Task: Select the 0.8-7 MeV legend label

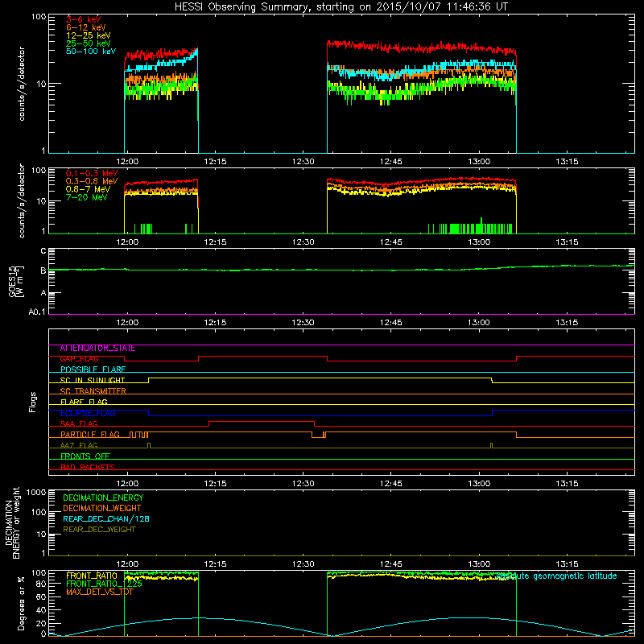Action: tap(88, 189)
